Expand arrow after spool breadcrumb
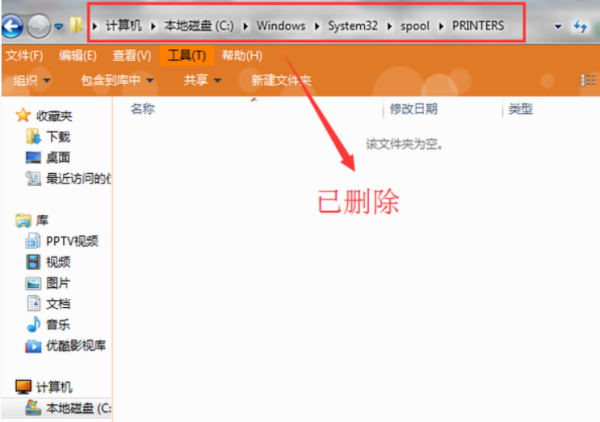Screen dimensions: 600x422 [441, 26]
